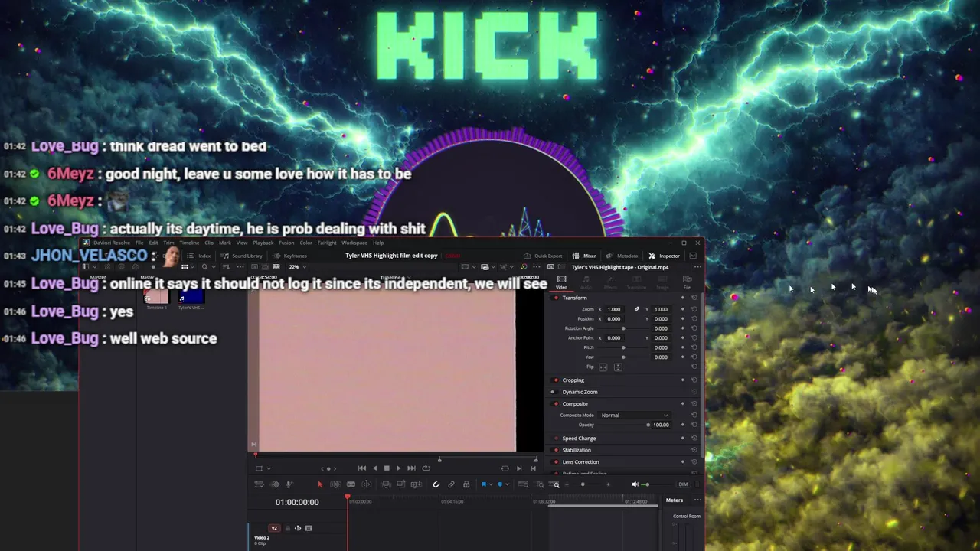Select the Audio tab in Inspector
This screenshot has width=980, height=551.
(x=586, y=282)
